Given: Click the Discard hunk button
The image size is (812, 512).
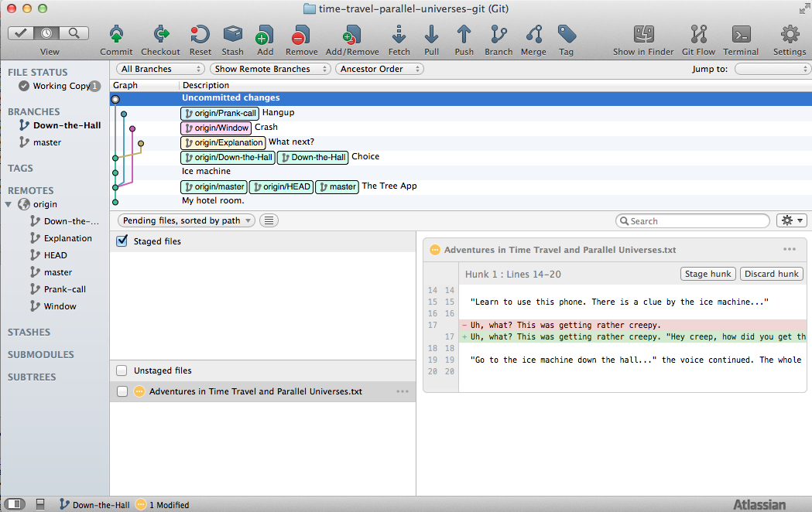Looking at the screenshot, I should coord(772,274).
